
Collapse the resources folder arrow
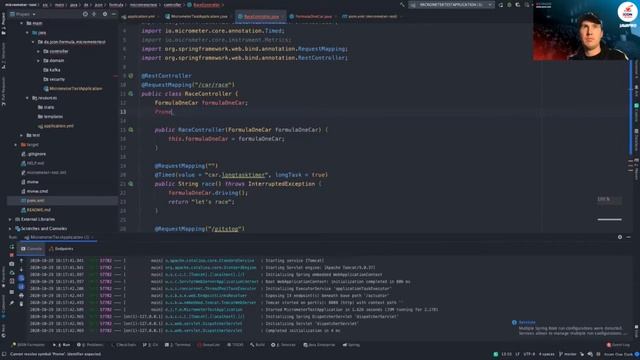click(x=27, y=98)
